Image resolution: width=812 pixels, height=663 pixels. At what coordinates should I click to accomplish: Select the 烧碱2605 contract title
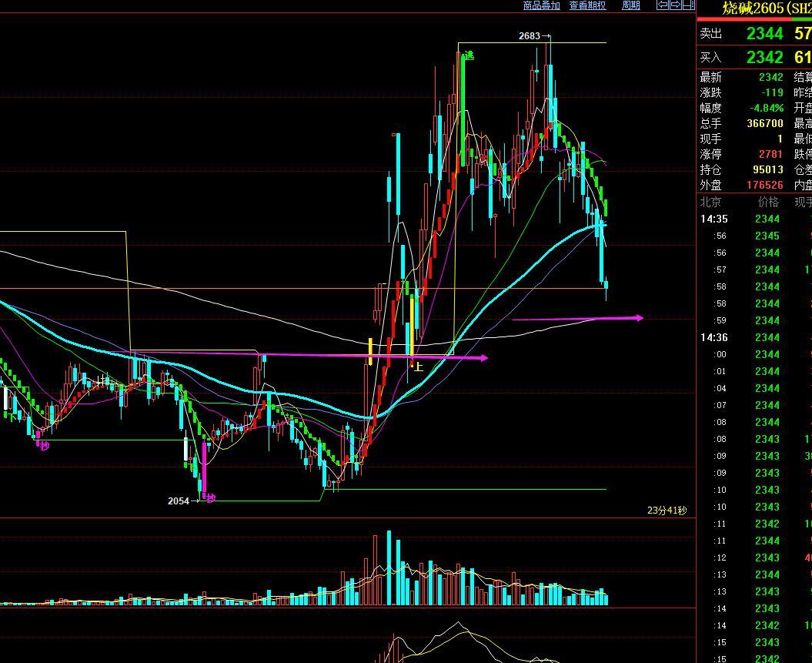tap(767, 8)
